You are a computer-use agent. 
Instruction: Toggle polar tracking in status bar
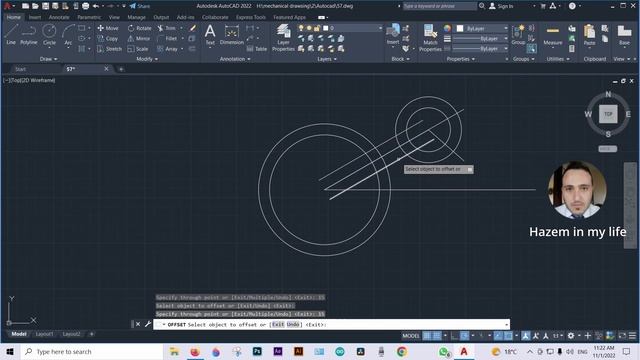464,336
